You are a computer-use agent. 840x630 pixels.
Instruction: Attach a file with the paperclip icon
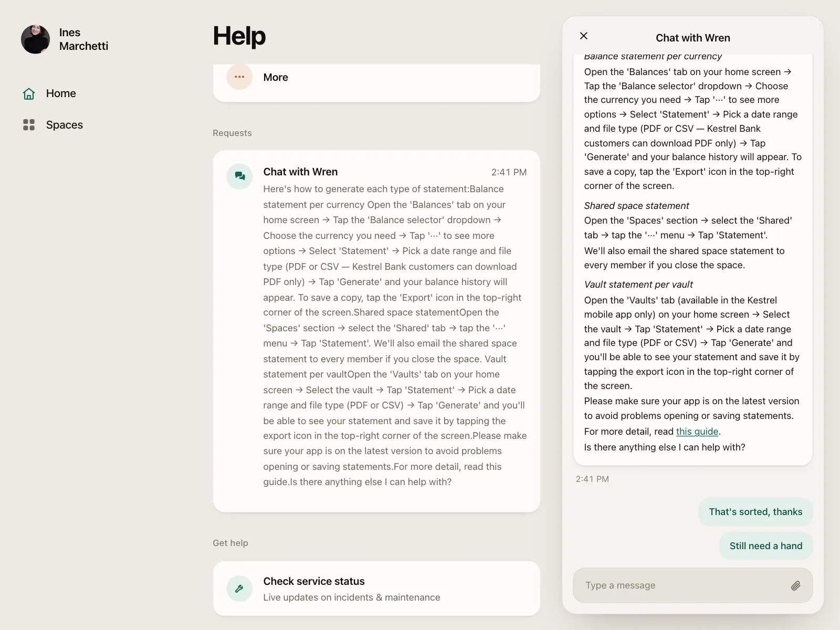(x=796, y=585)
